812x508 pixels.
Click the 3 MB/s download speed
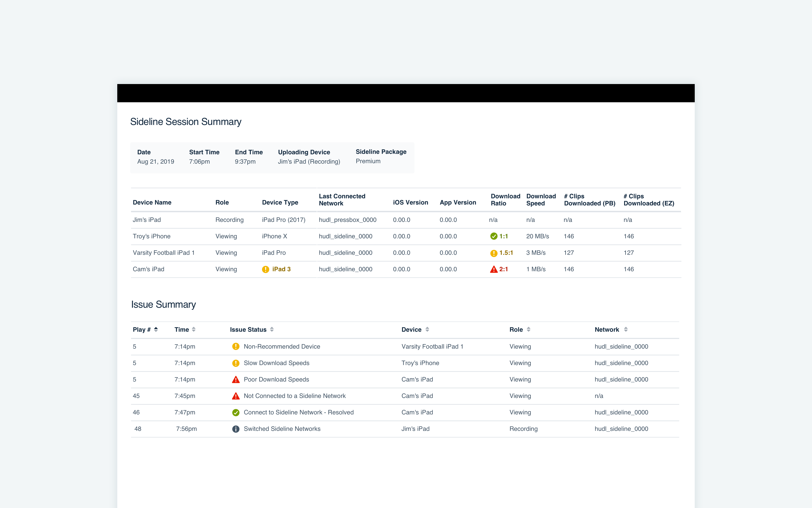536,253
